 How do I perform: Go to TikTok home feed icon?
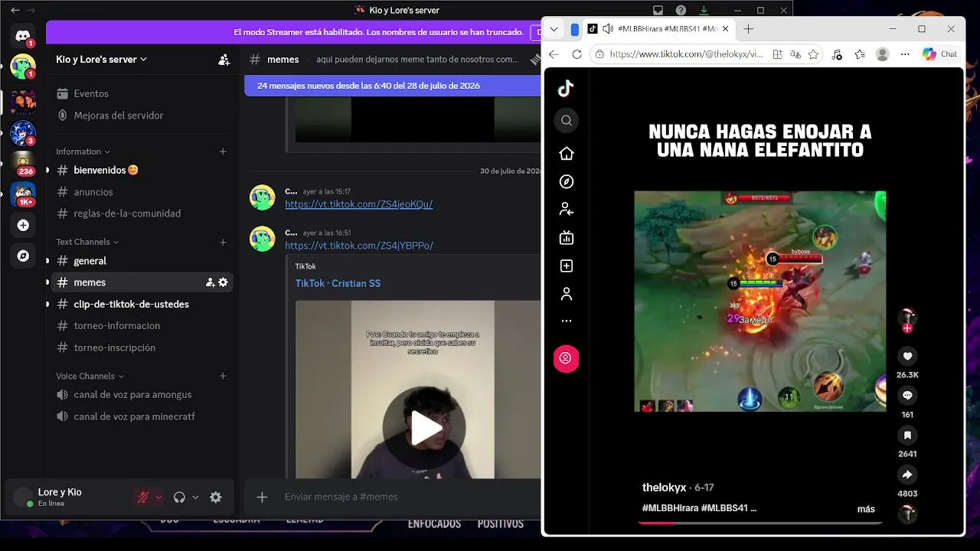click(567, 154)
